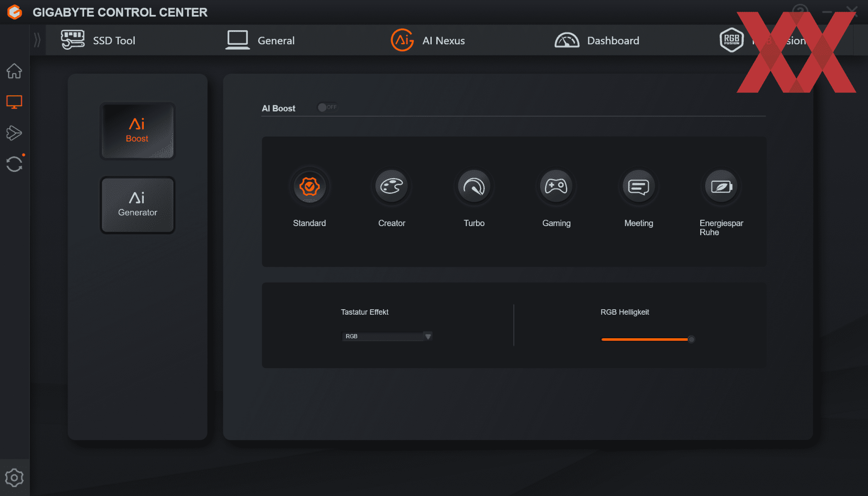Click the laptop icon beside General

click(237, 40)
